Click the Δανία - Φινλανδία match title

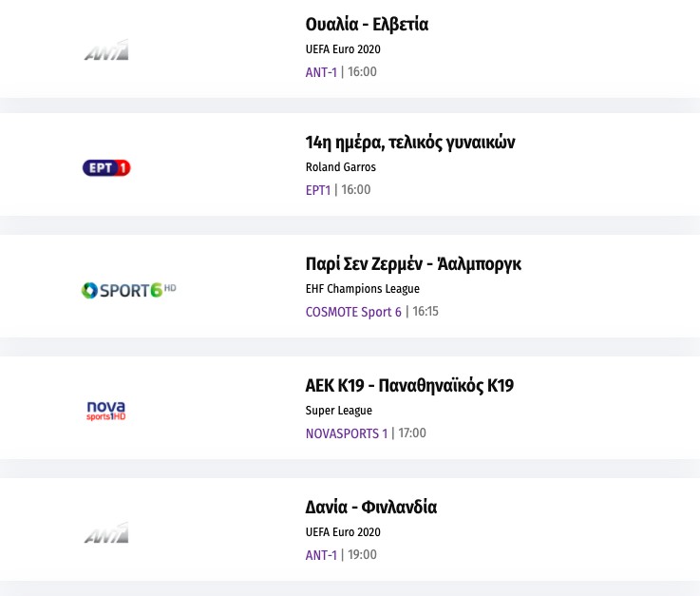tap(370, 507)
